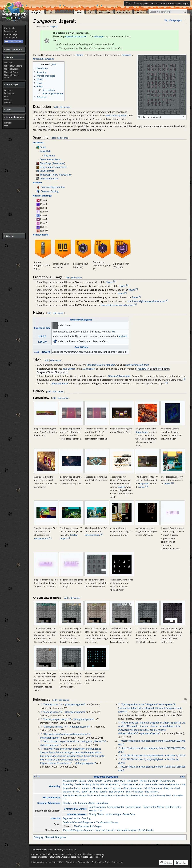Viewport: 192px width, 868px height.
Task: Open the 1.16.2.0 version link
Action: pyautogui.click(x=42, y=342)
